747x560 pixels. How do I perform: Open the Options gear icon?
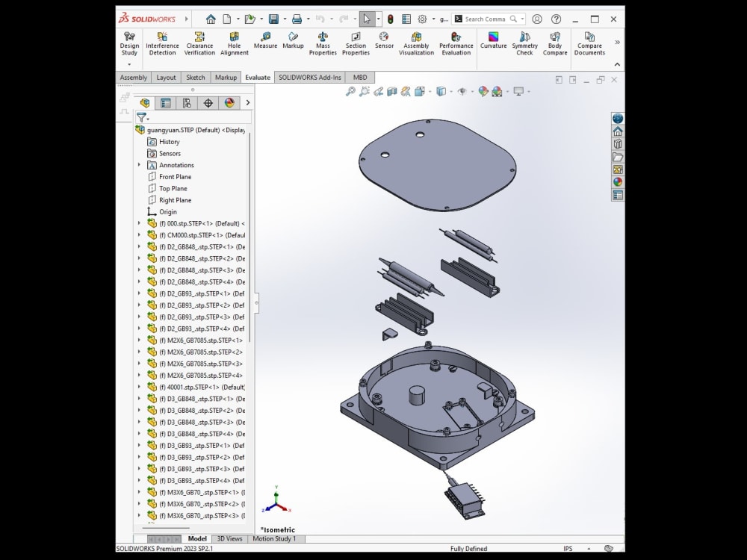(x=422, y=19)
